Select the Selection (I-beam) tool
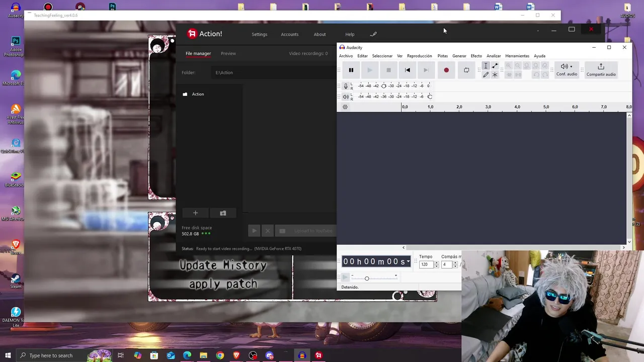This screenshot has width=644, height=362. tap(486, 66)
